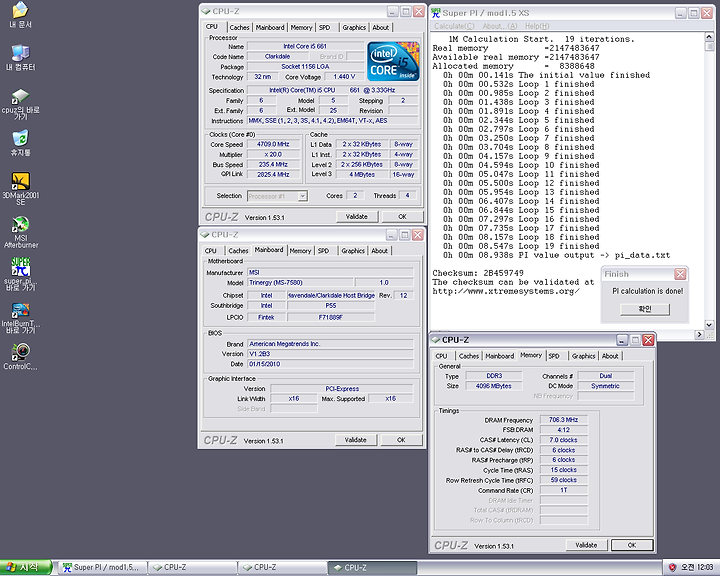This screenshot has width=720, height=576.
Task: Switch to Caches tab in top CPU-Z window
Action: click(239, 28)
